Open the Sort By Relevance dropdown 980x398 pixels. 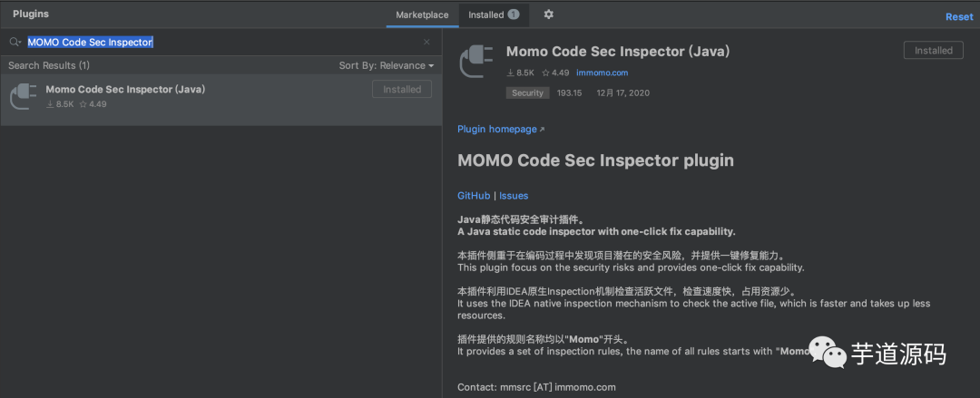tap(387, 65)
